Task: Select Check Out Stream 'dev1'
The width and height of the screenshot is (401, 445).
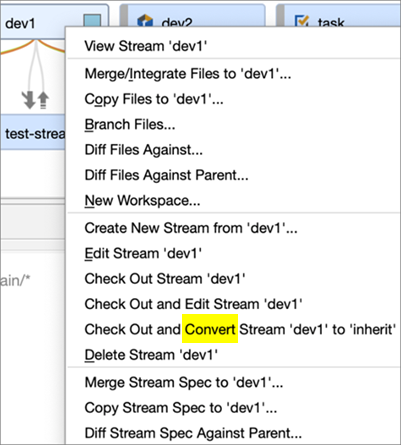Action: pyautogui.click(x=233, y=279)
